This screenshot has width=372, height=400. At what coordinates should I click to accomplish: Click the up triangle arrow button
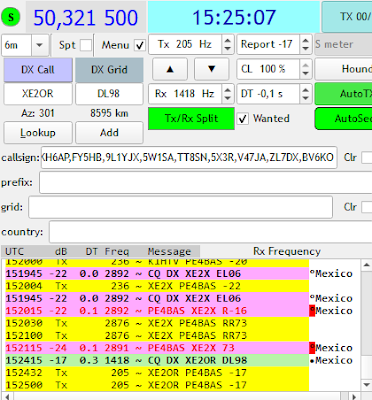170,69
